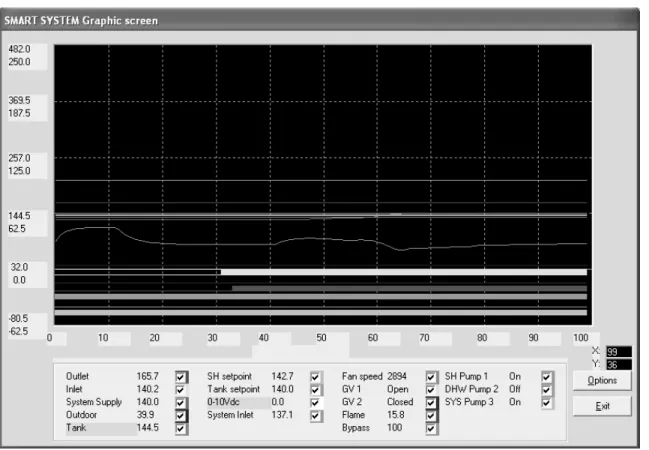Toggle System Supply checkbox
This screenshot has width=649, height=450.
point(181,403)
